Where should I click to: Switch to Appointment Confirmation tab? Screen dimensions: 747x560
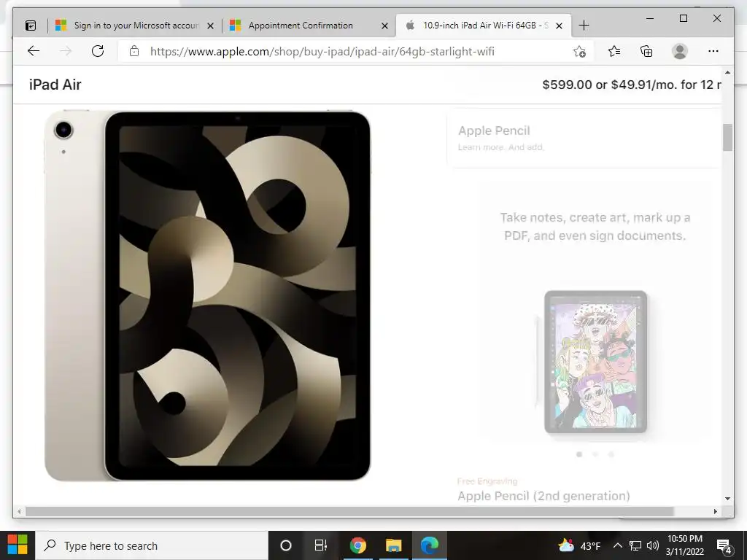[x=309, y=26]
